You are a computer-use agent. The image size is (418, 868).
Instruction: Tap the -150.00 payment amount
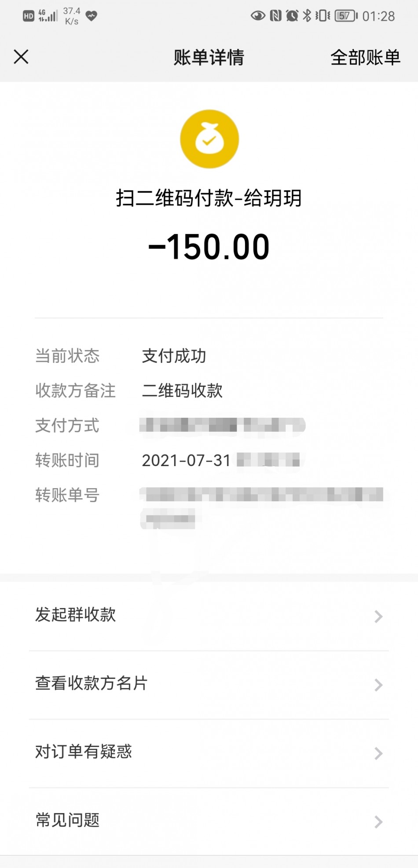pyautogui.click(x=209, y=247)
